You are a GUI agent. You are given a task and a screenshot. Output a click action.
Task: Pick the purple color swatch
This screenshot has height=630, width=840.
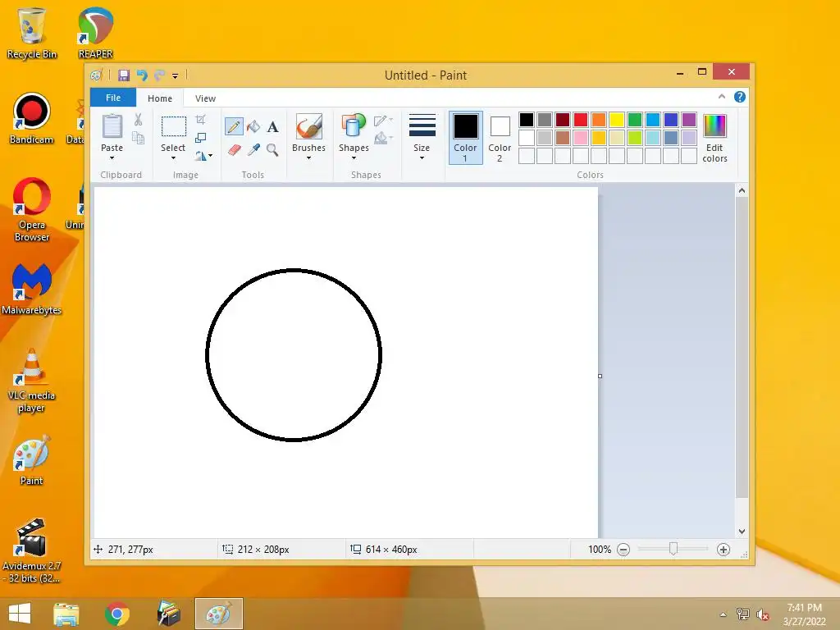[x=689, y=120]
